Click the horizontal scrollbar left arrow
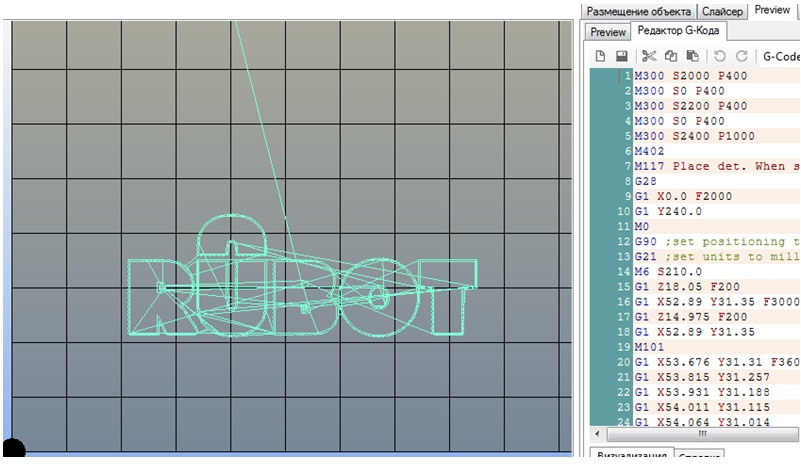Viewport: 801px width, 464px height. (598, 434)
